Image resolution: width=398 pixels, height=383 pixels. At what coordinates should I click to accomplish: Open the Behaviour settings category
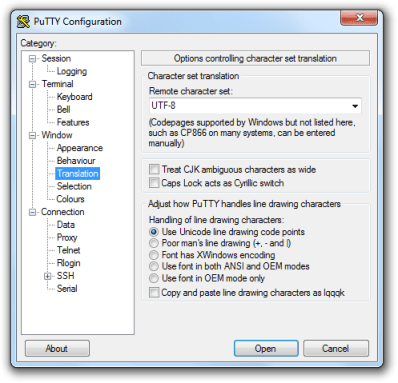[x=76, y=161]
